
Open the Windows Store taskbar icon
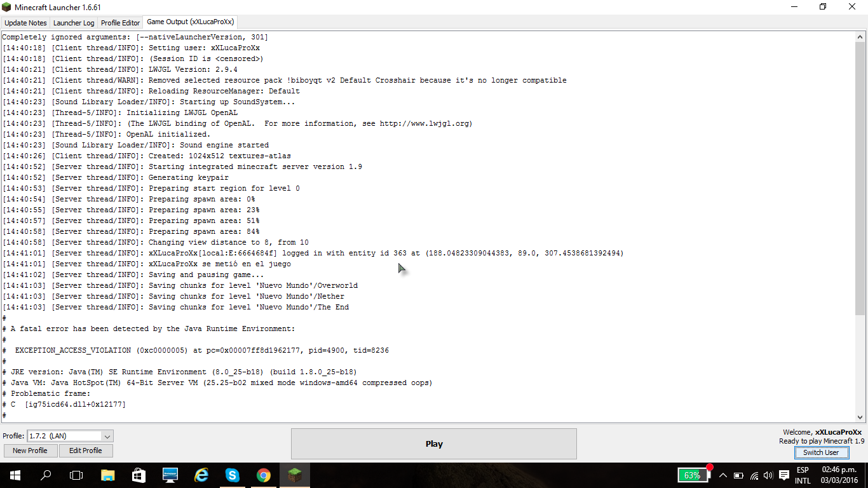click(139, 475)
